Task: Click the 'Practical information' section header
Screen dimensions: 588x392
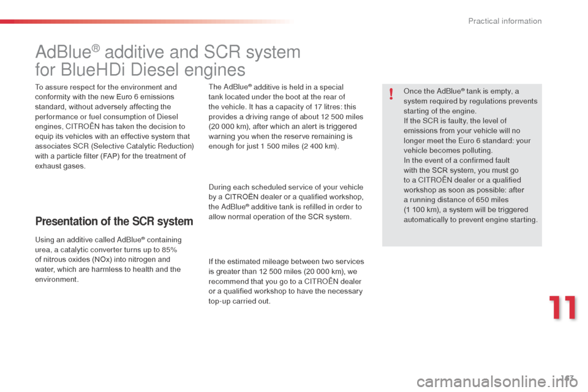Action: [x=505, y=21]
